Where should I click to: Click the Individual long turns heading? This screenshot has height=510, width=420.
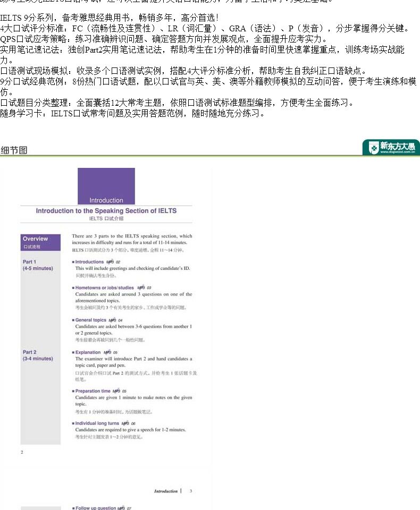pyautogui.click(x=96, y=423)
